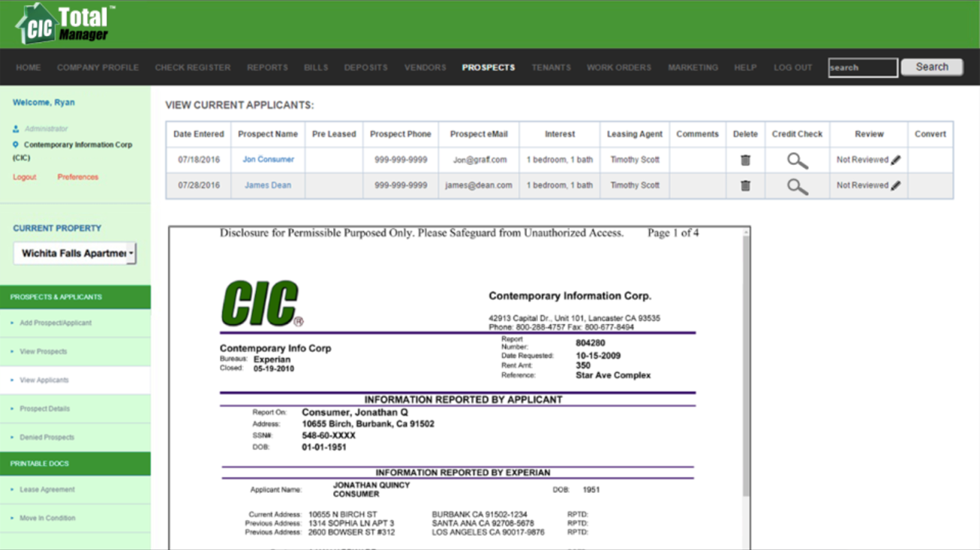
Task: Click james@dean.com email cell
Action: tap(479, 185)
